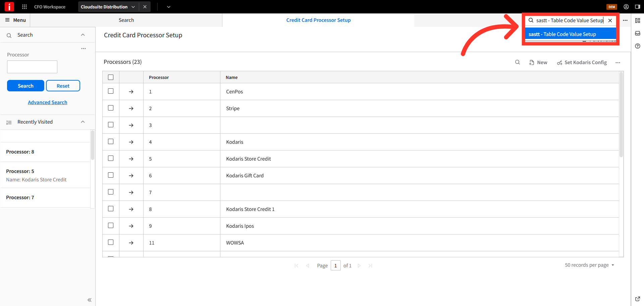Click the grid search magnifier icon
This screenshot has height=306, width=644.
point(518,62)
